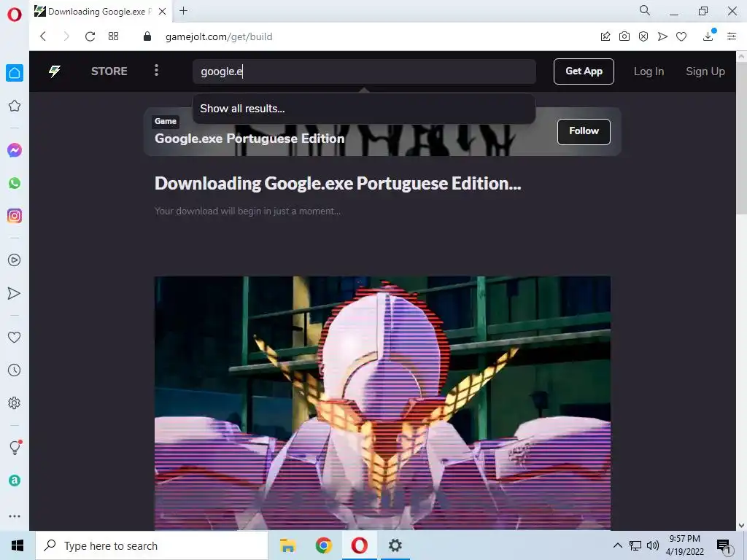Show hidden system tray icons
747x560 pixels.
pos(617,545)
